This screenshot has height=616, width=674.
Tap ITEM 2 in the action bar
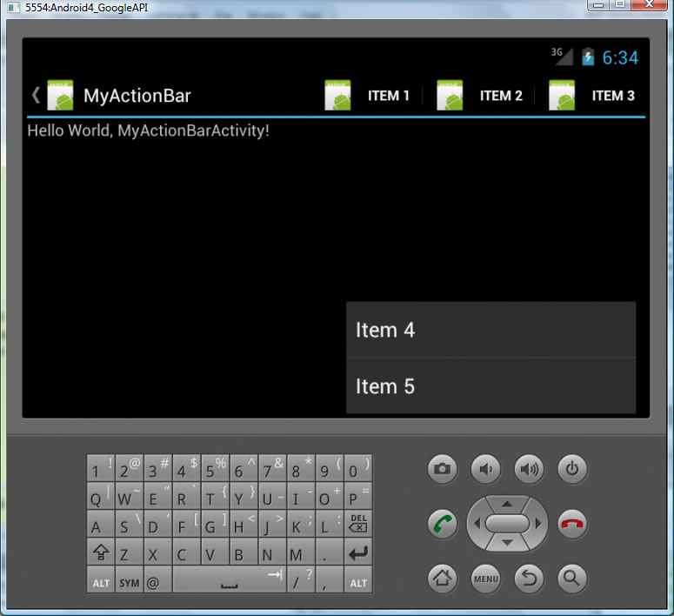click(481, 96)
